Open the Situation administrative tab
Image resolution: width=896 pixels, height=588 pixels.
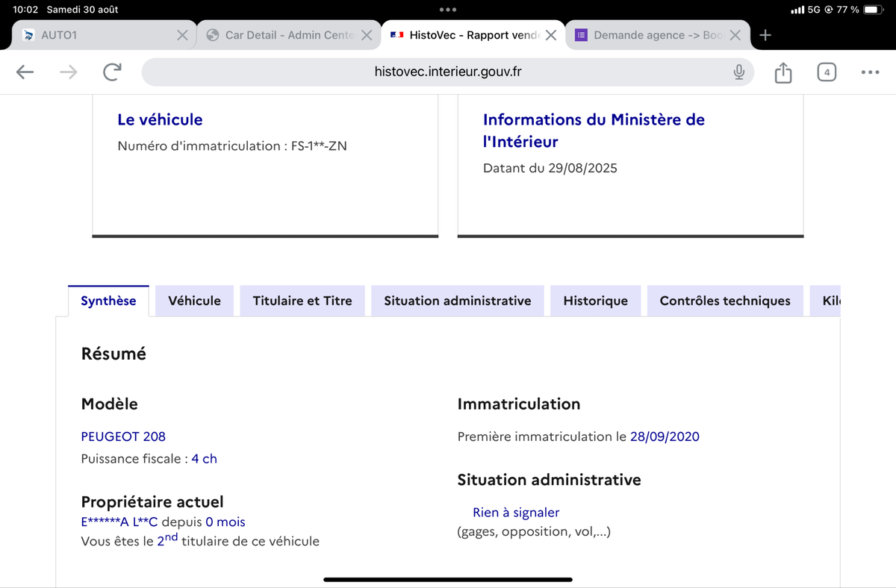(458, 301)
